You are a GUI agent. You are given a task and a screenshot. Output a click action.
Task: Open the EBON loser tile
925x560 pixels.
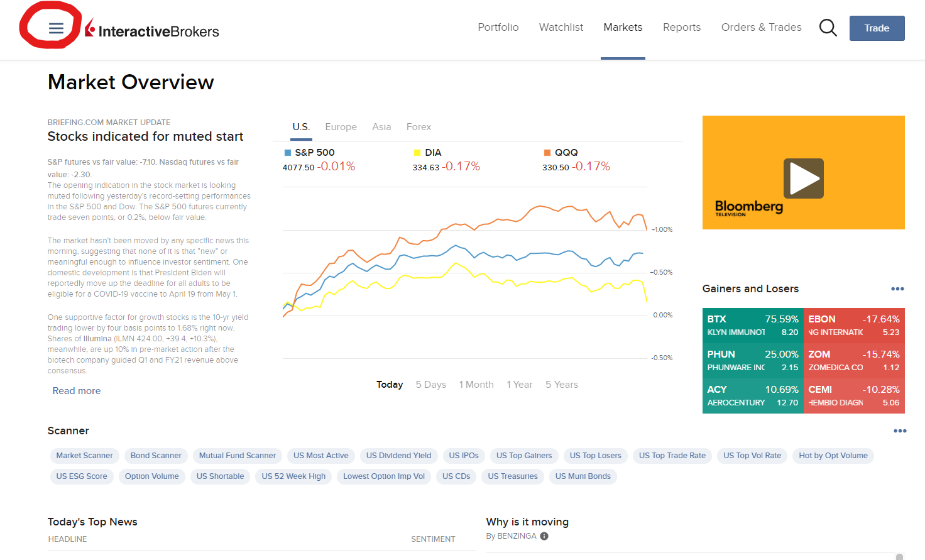click(854, 326)
